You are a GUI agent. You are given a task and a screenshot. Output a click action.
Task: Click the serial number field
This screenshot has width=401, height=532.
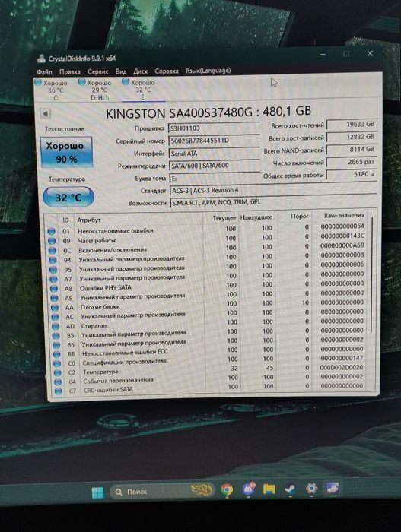[x=214, y=141]
